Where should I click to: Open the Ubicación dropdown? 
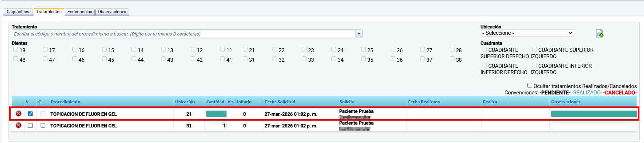[x=527, y=33]
